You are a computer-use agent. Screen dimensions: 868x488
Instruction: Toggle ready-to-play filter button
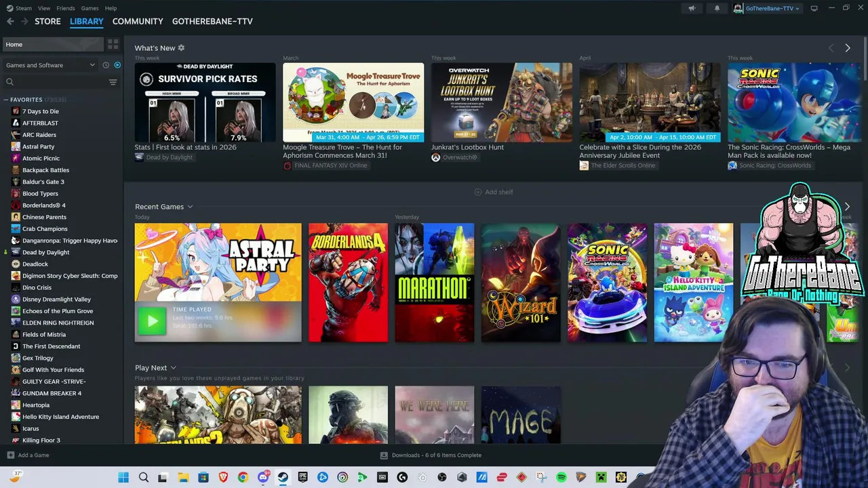pyautogui.click(x=117, y=65)
